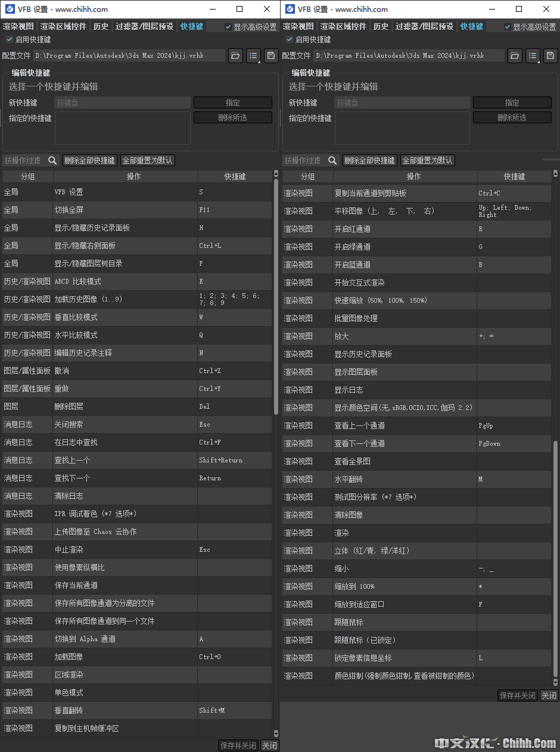Click 删除全部快捷键 in the left window
This screenshot has width=560, height=752.
point(90,160)
